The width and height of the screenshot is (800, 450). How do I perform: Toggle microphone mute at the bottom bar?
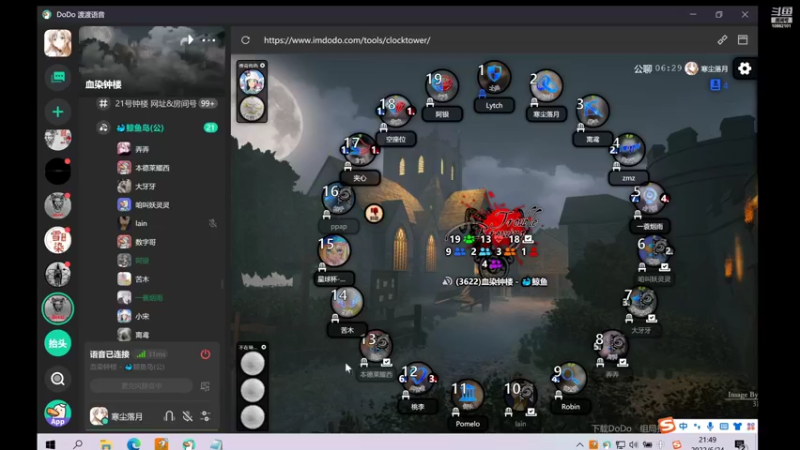pyautogui.click(x=188, y=416)
